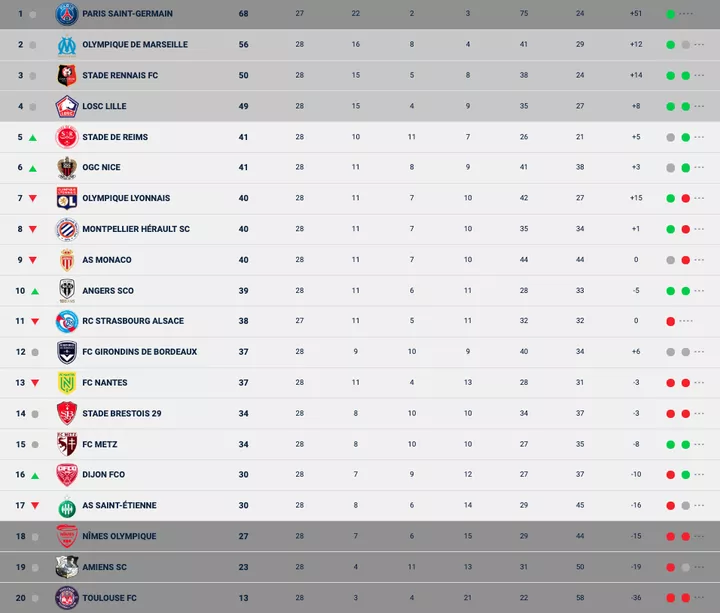
Task: Open the Stade de Reims team page
Action: [x=115, y=137]
